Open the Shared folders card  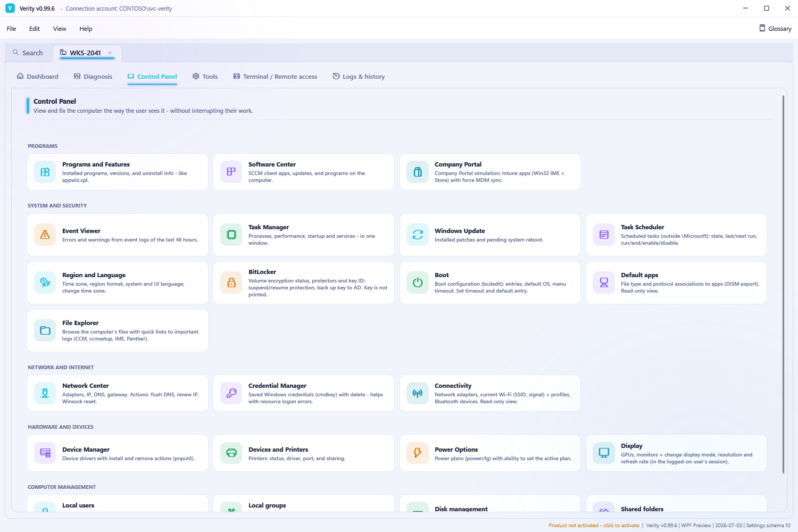676,504
